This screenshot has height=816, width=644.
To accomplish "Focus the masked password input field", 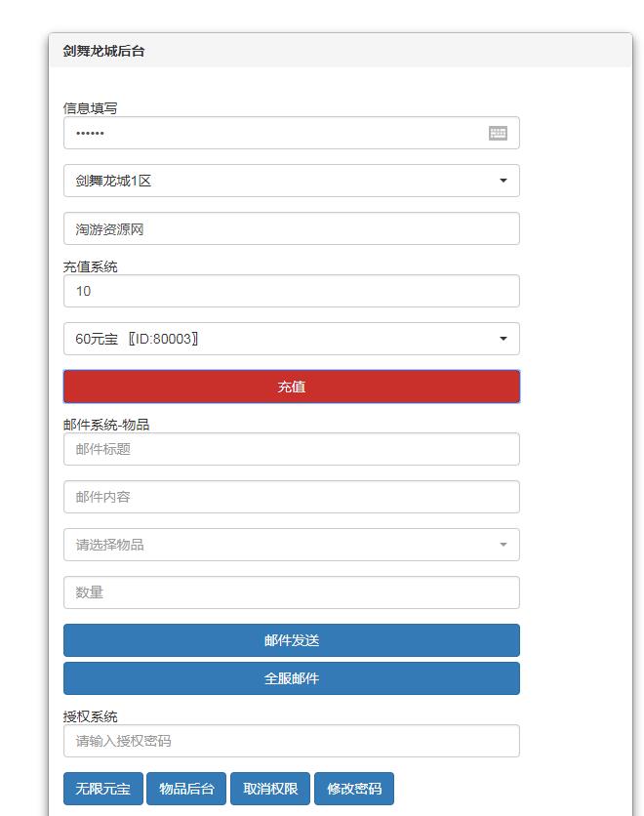I will pyautogui.click(x=273, y=134).
